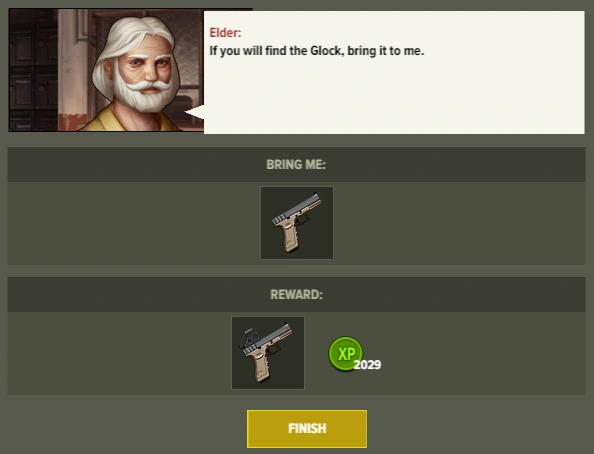
Task: Click the dialogue text about the Glock
Action: [x=317, y=51]
